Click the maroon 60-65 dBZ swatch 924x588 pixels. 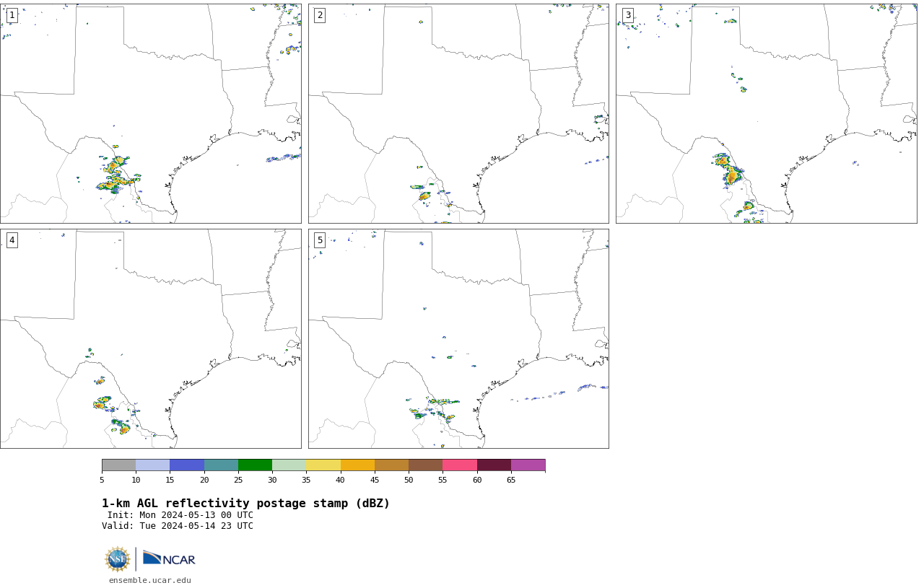click(494, 465)
